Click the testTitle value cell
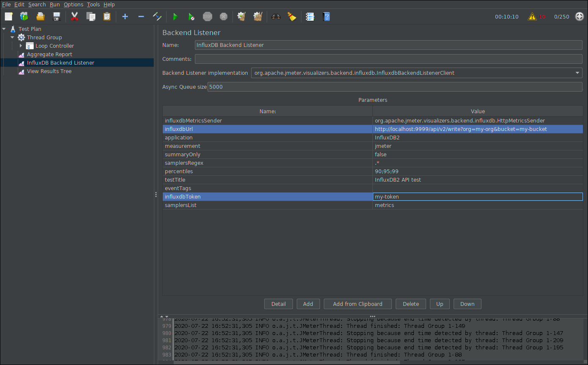 (x=478, y=180)
